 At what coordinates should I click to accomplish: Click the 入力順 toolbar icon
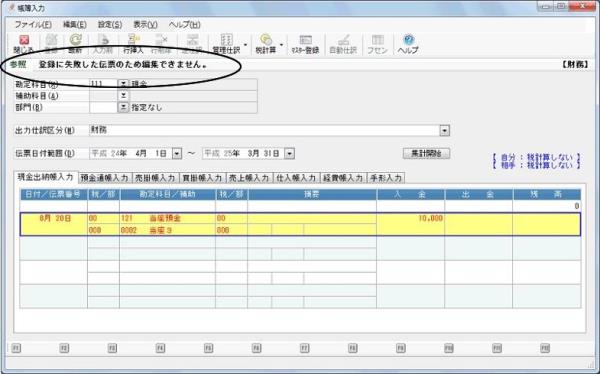point(103,44)
